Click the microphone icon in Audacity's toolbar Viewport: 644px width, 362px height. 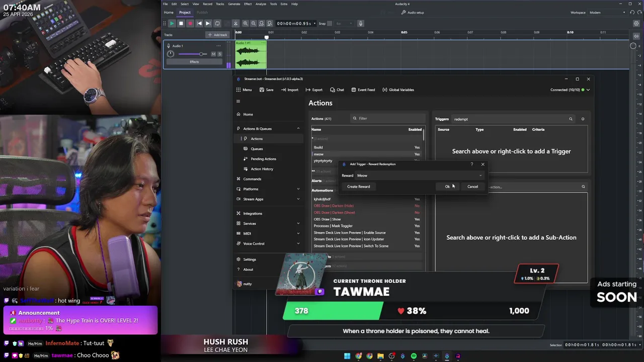tap(360, 23)
